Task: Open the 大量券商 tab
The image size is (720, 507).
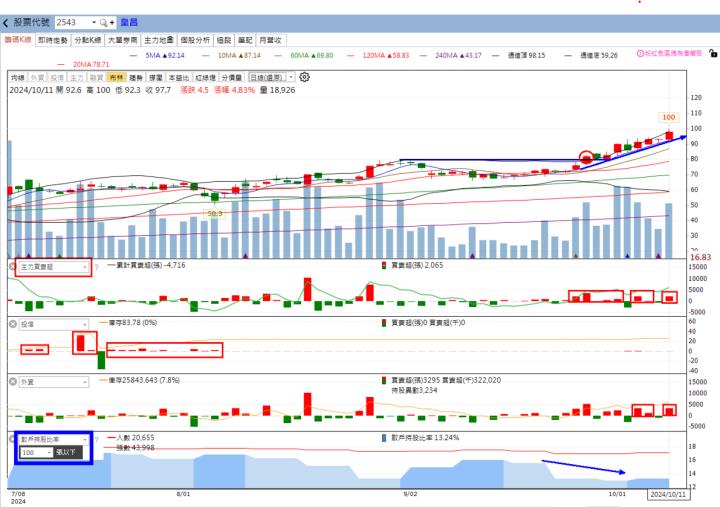Action: (123, 40)
